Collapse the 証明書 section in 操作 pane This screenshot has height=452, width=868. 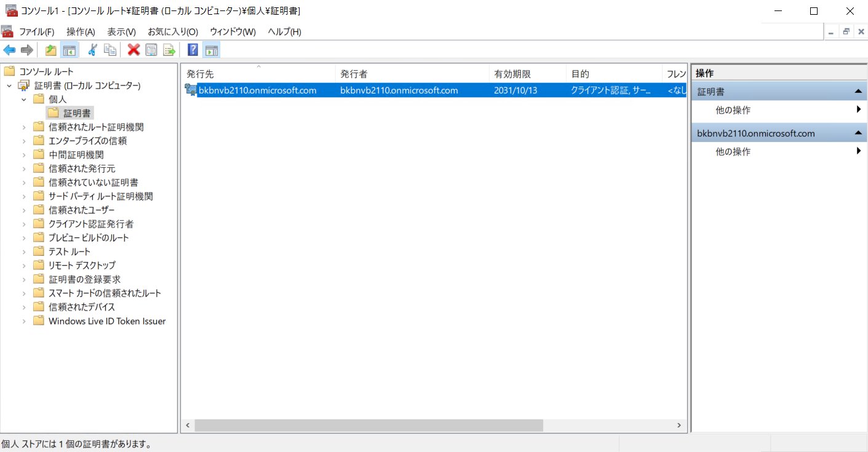point(858,92)
